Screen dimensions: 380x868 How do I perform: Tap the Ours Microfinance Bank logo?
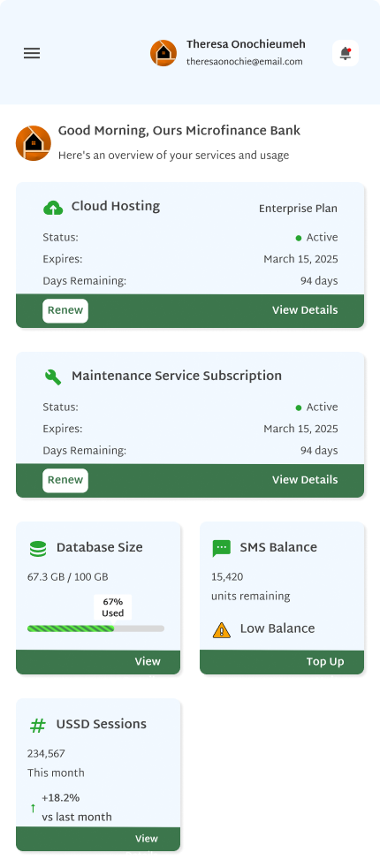pyautogui.click(x=34, y=143)
